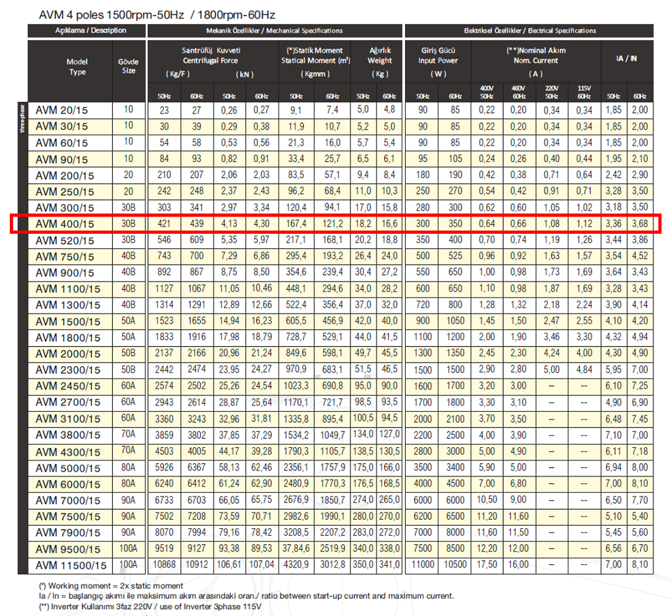Click the Mechanical Specifications header
672x616 pixels.
pyautogui.click(x=274, y=31)
